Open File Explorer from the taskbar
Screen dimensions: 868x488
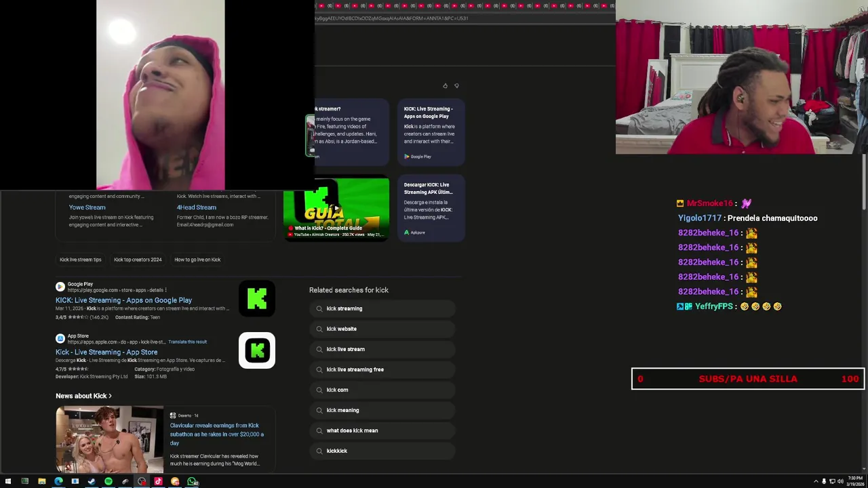coord(41,481)
